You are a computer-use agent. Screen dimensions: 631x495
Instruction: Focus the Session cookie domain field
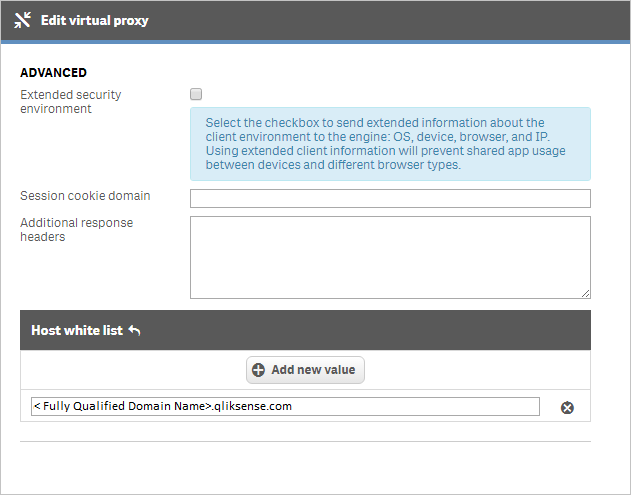pyautogui.click(x=390, y=198)
